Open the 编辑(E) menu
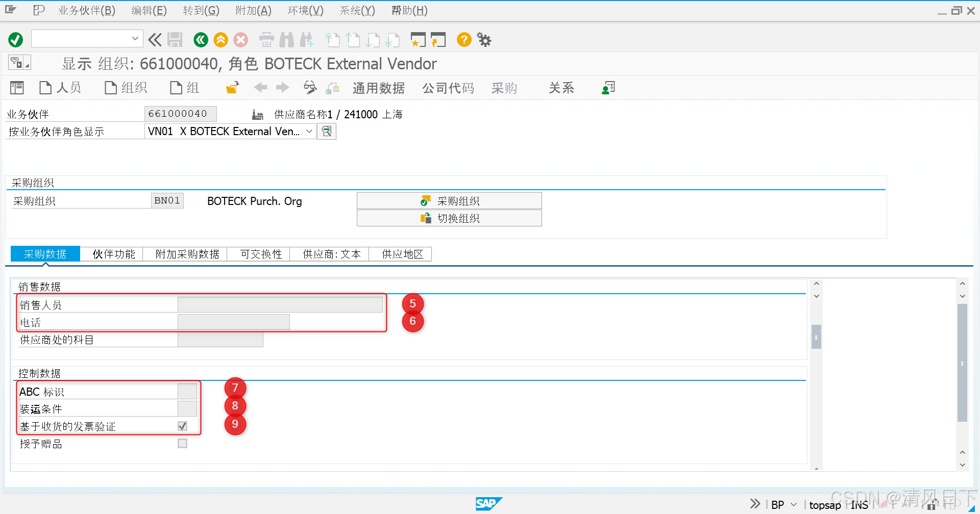This screenshot has height=514, width=980. pos(149,10)
